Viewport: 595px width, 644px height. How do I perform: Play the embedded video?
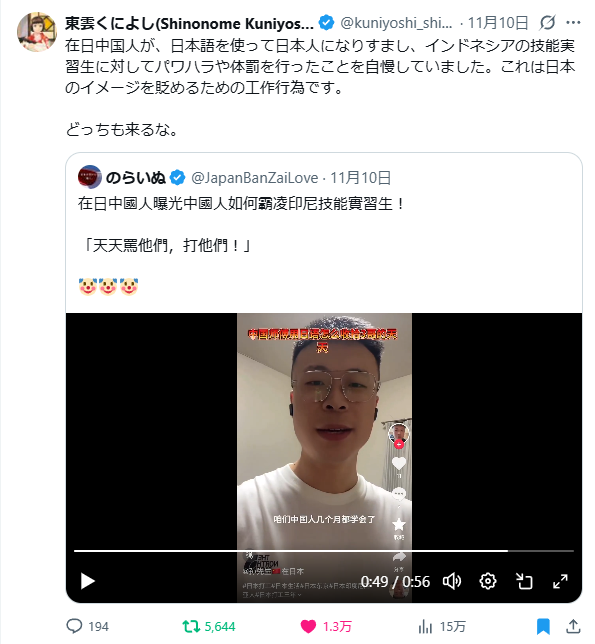[87, 581]
